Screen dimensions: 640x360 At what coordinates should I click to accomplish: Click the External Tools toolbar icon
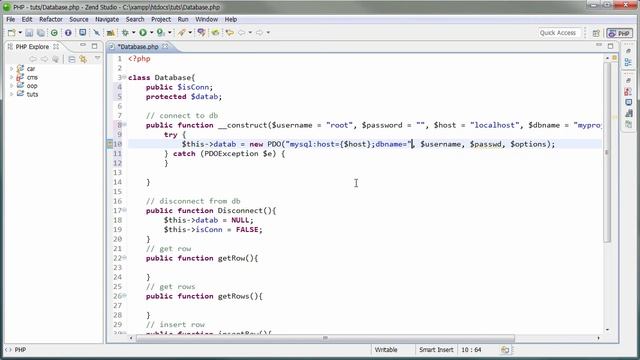coord(182,33)
